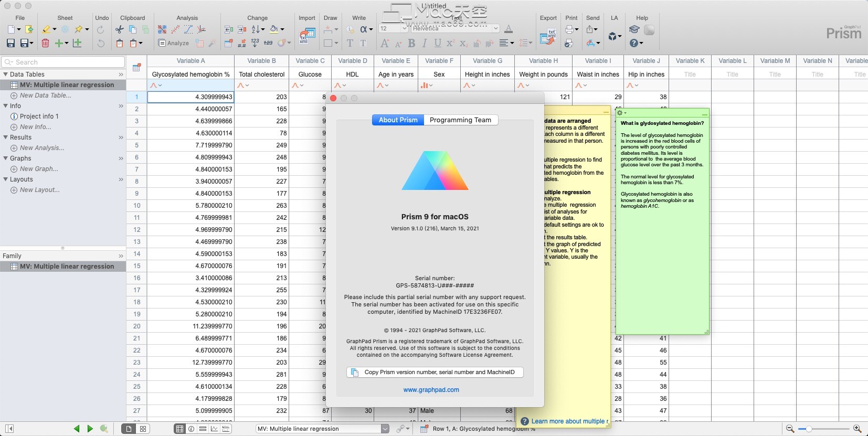Click the Greek alpha symbol icon

(364, 29)
